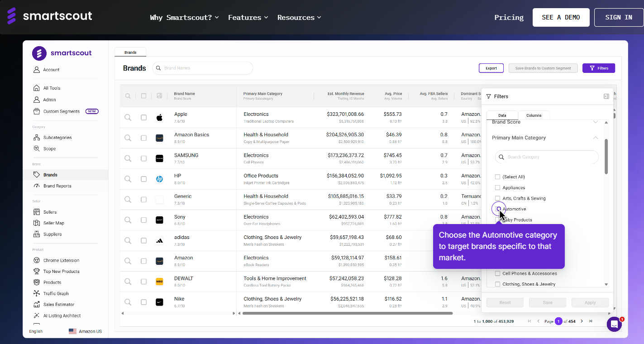Toggle the header select-all rows checkbox
This screenshot has width=644, height=344.
point(143,96)
